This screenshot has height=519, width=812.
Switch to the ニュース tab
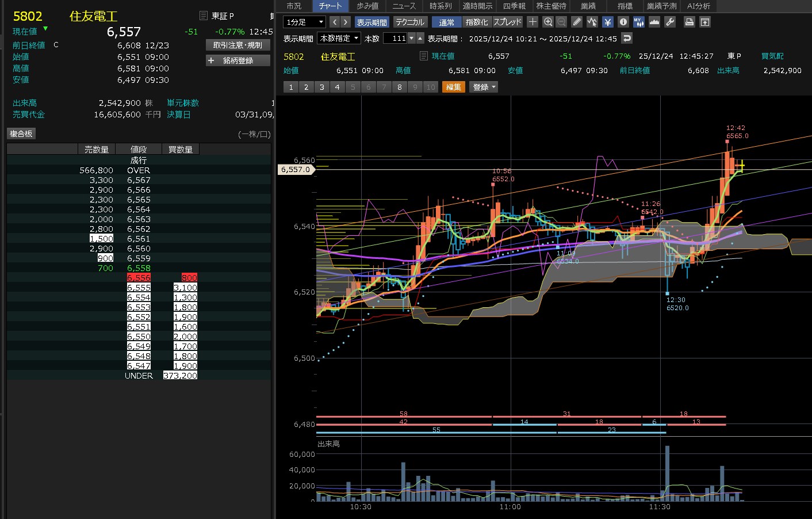coord(404,6)
